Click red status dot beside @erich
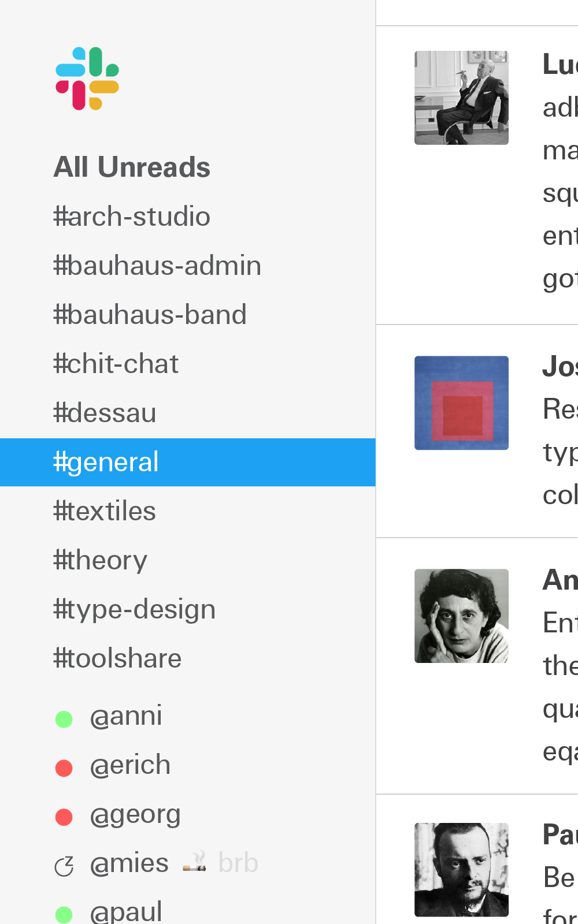578x924 pixels. pyautogui.click(x=64, y=768)
